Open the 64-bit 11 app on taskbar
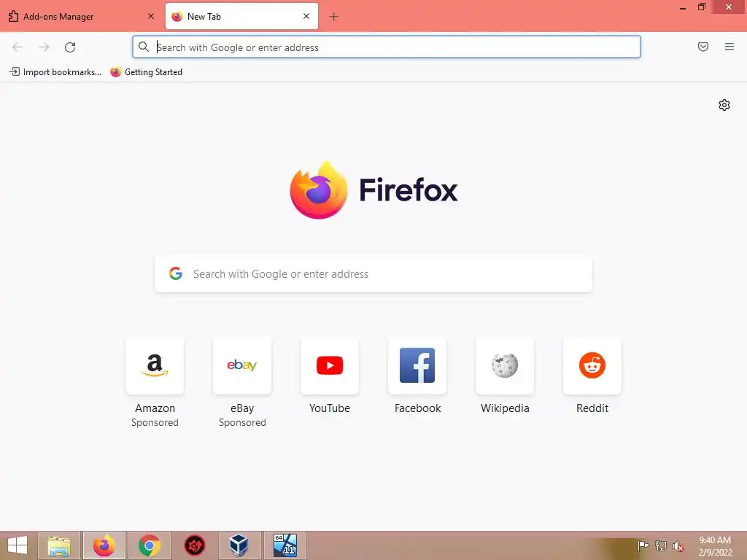747x560 pixels. click(x=285, y=545)
